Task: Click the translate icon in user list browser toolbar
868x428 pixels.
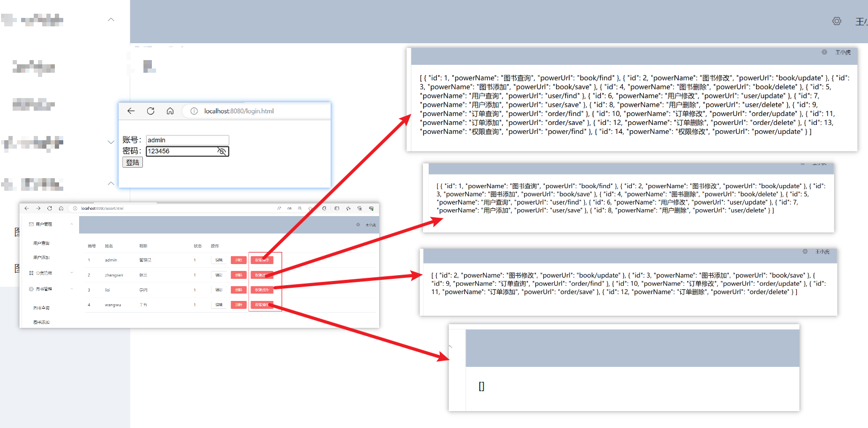Action: [290, 208]
